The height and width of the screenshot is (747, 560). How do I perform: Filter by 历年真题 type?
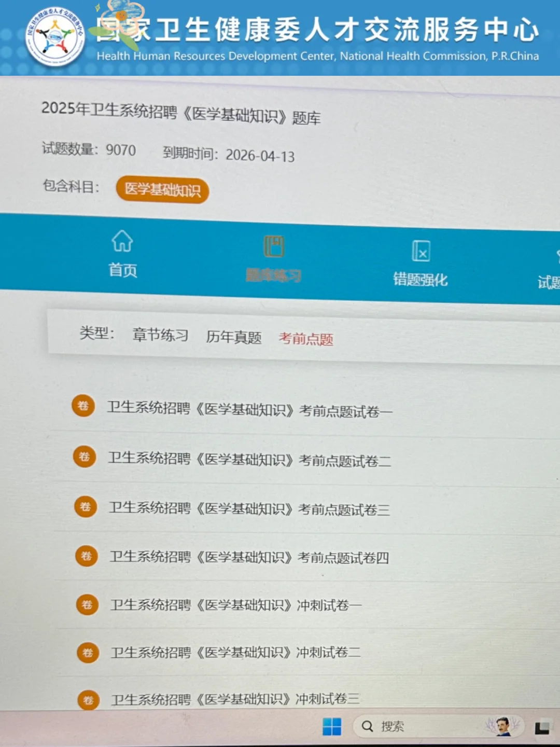point(234,337)
